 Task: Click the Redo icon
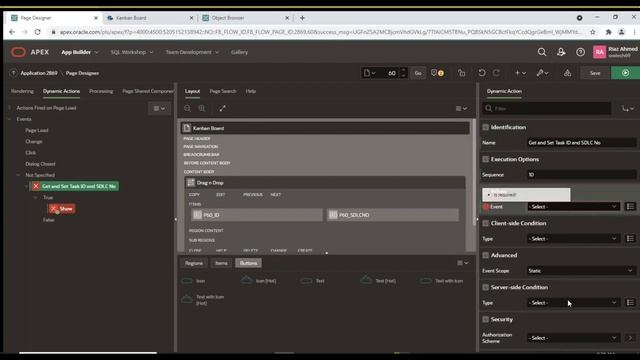[x=496, y=73]
